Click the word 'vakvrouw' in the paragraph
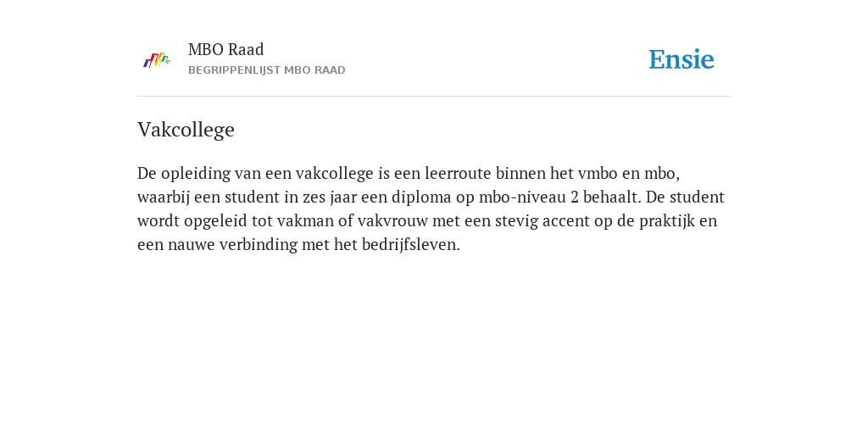This screenshot has height=434, width=868. [x=392, y=221]
